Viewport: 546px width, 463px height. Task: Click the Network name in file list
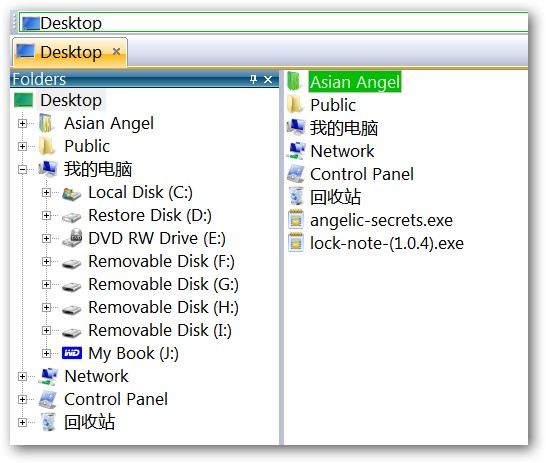coord(342,151)
